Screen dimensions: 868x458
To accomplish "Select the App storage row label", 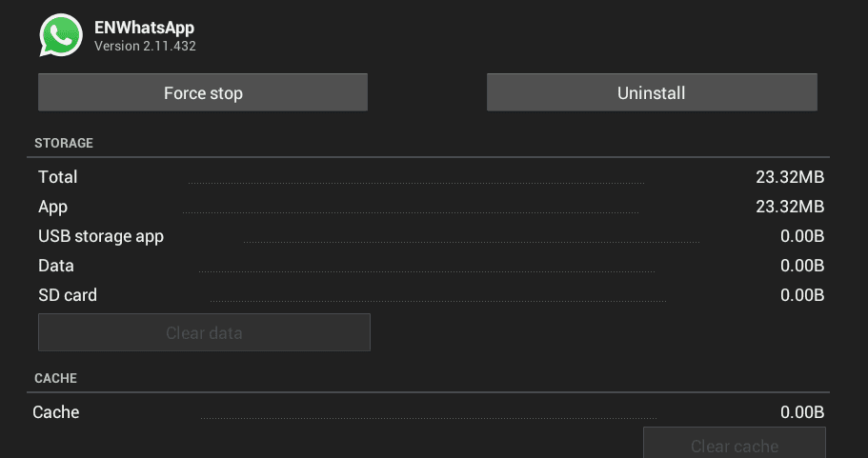I will click(53, 207).
